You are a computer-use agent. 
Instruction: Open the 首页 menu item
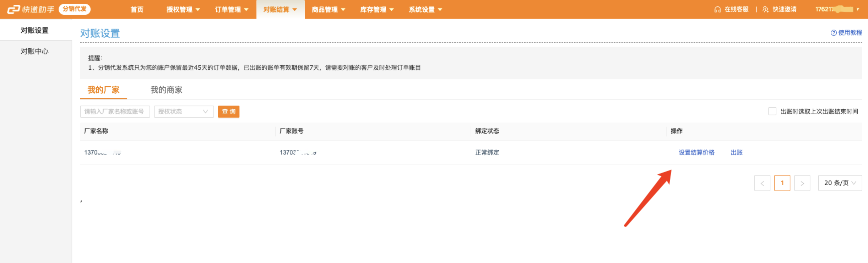coord(137,10)
